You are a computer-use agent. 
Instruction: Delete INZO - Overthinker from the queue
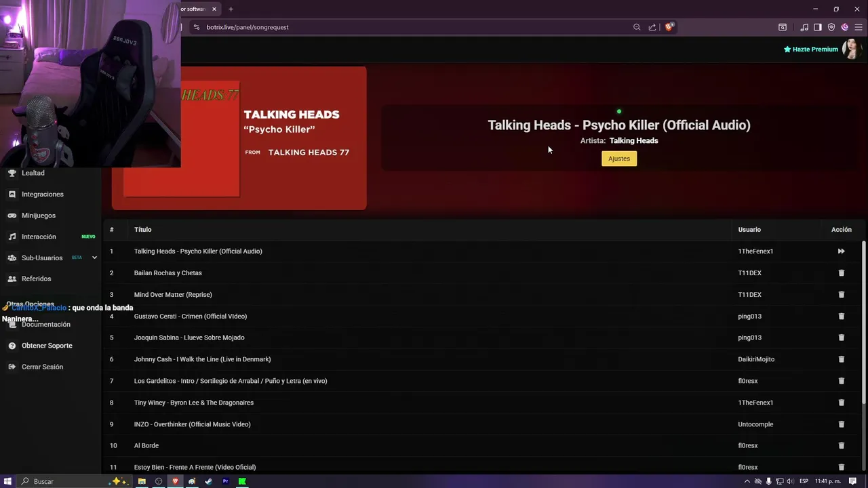(842, 424)
